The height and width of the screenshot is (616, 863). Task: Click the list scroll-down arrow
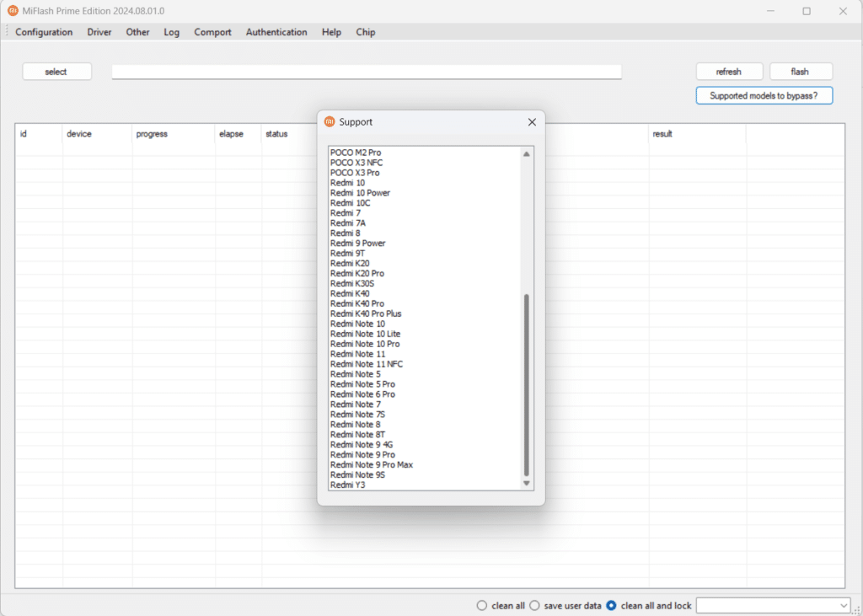click(x=526, y=484)
